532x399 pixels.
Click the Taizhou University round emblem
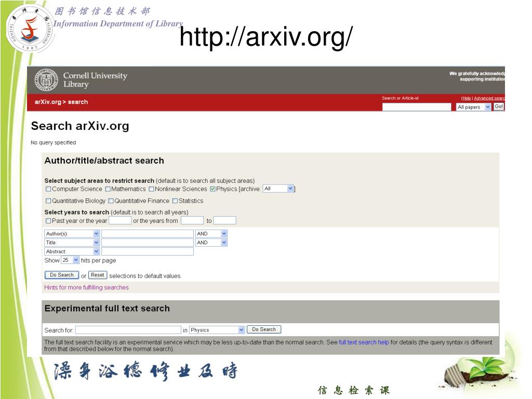[31, 29]
